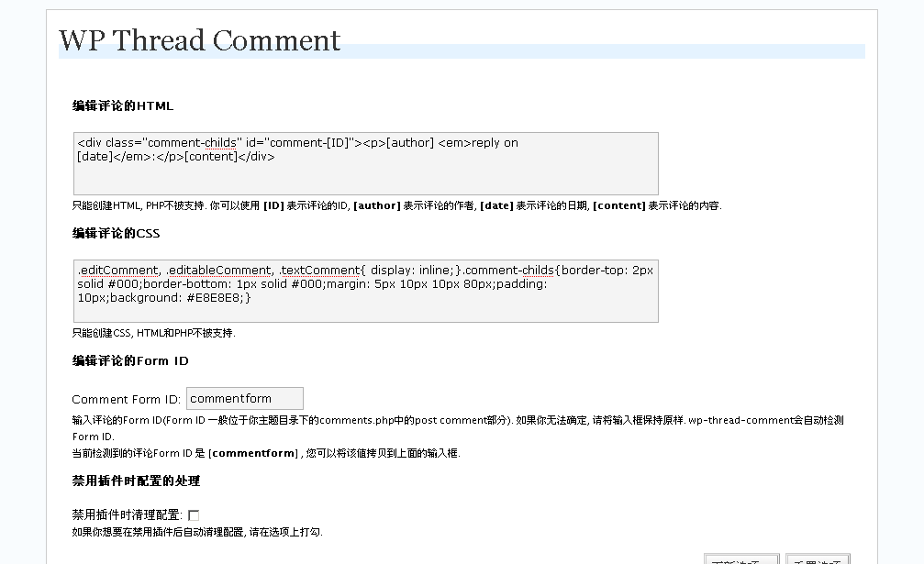Viewport: 924px width, 564px height.
Task: Enable 禁用插件时清理配置 checkbox
Action: (x=194, y=515)
